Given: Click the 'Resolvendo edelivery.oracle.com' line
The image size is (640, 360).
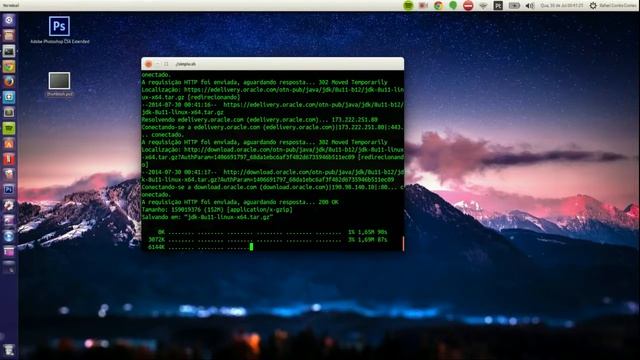Looking at the screenshot, I should pos(260,120).
